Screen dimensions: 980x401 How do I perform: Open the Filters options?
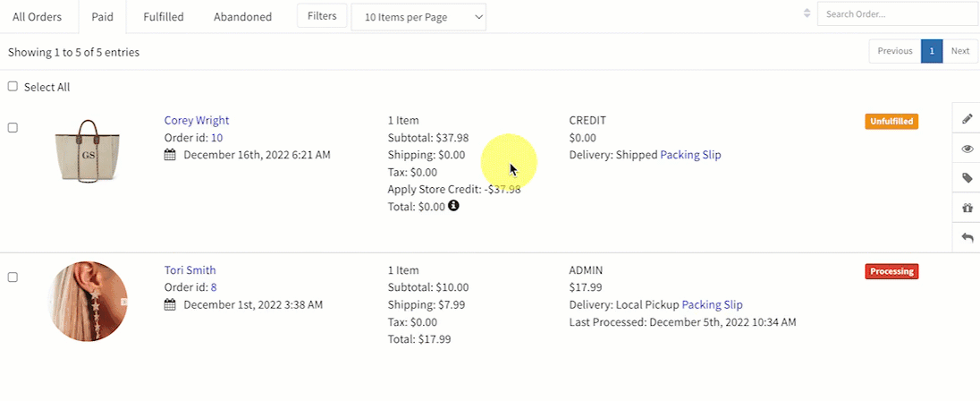tap(321, 16)
